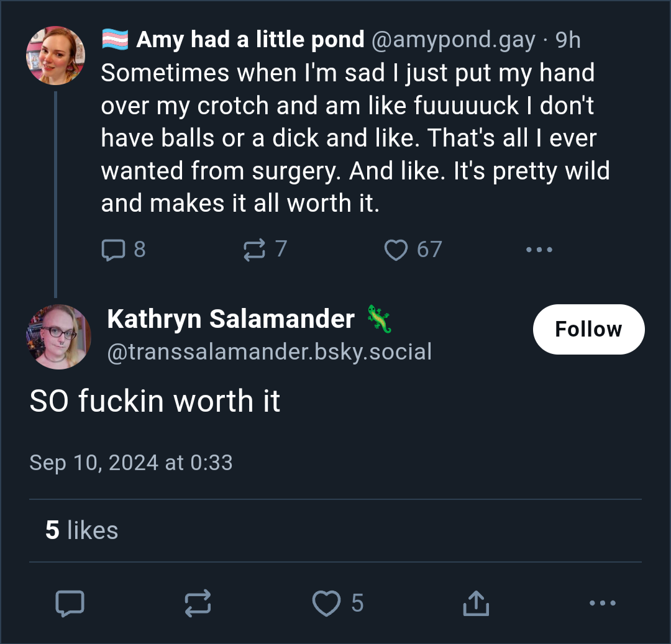Open the @amypond.gay handle
Viewport: 671px width, 644px height.
[x=453, y=40]
